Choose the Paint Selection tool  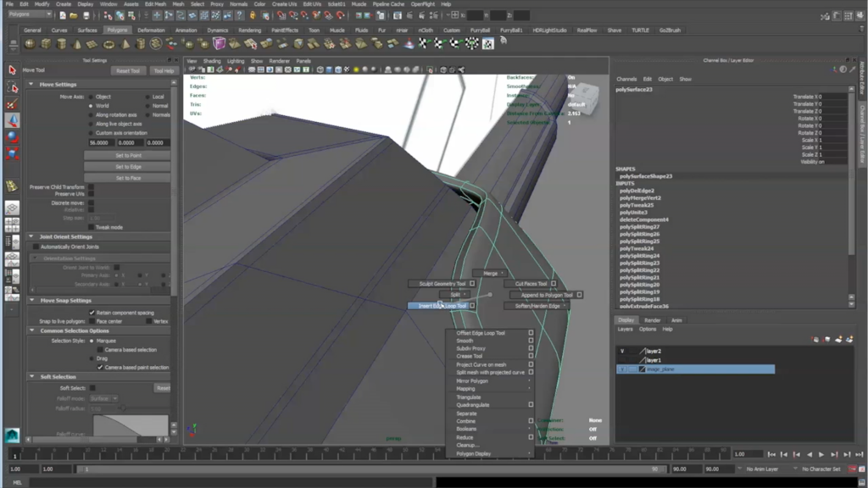[x=12, y=104]
